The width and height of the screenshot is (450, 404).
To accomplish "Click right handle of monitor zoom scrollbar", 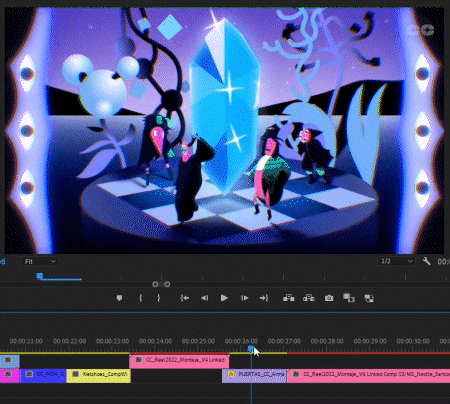I will (167, 284).
